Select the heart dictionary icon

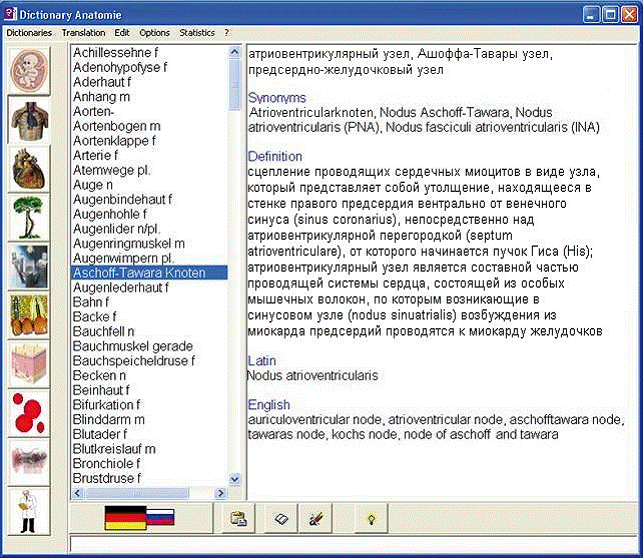pyautogui.click(x=29, y=169)
